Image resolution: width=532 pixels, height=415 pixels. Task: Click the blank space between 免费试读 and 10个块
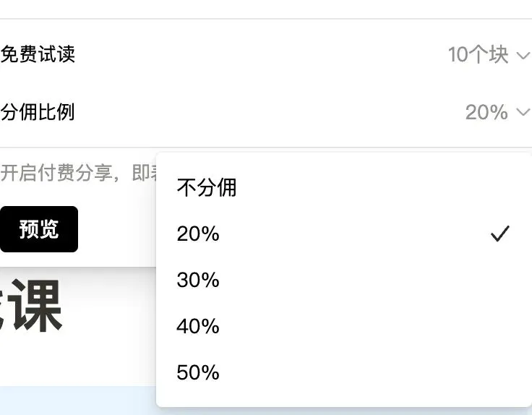(x=260, y=55)
